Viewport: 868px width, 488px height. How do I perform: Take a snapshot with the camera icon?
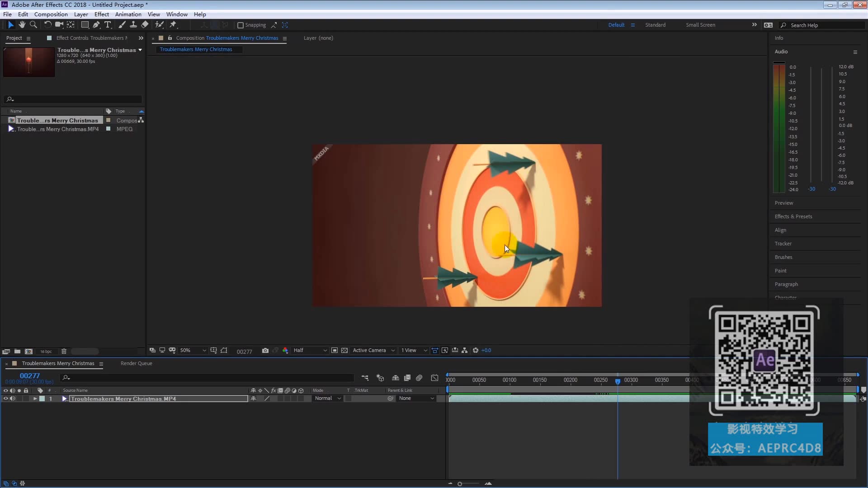click(x=265, y=351)
